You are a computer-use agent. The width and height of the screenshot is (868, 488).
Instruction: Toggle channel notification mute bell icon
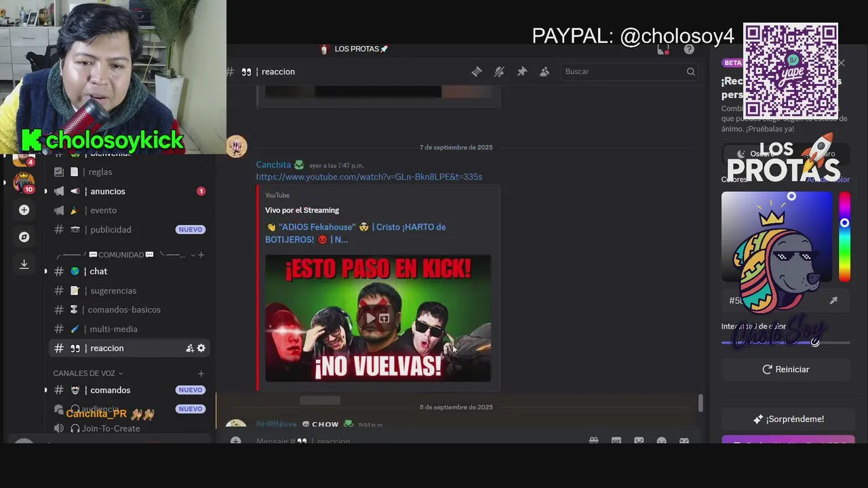coord(499,72)
